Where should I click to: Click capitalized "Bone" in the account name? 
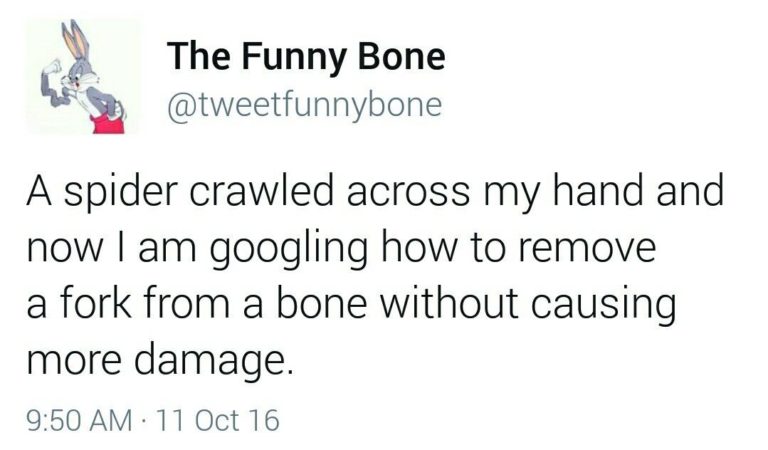pos(404,56)
